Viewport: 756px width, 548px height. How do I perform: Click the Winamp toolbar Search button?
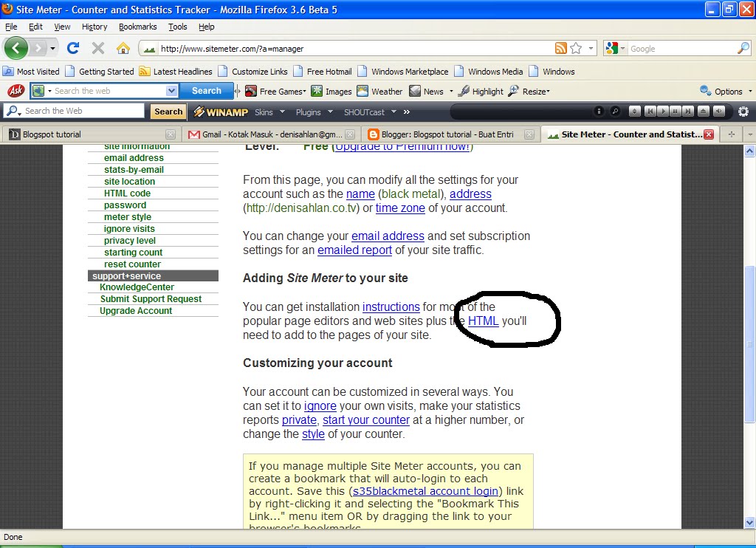(168, 112)
